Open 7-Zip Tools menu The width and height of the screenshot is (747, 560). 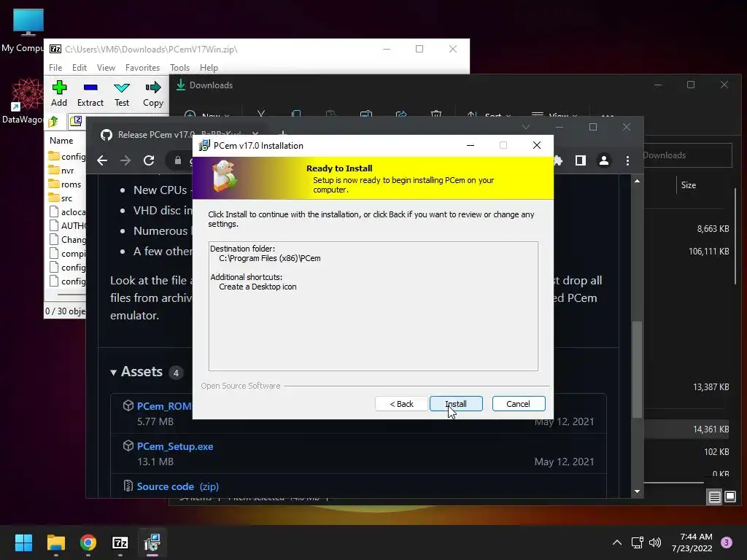[x=179, y=68]
